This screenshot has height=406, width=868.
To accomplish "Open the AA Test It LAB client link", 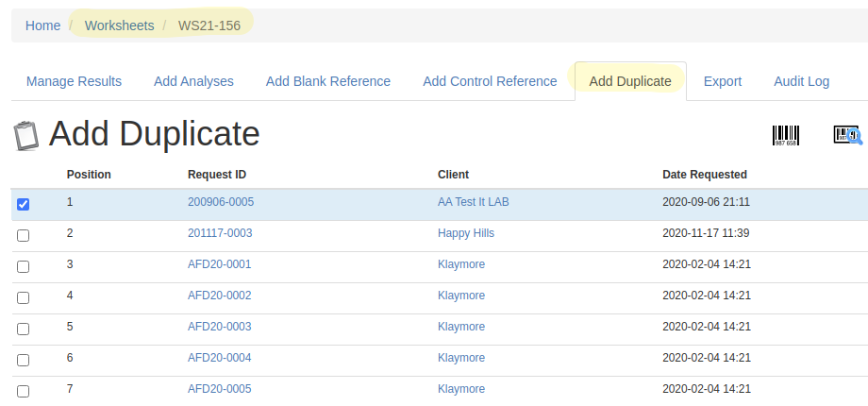I will (x=474, y=202).
